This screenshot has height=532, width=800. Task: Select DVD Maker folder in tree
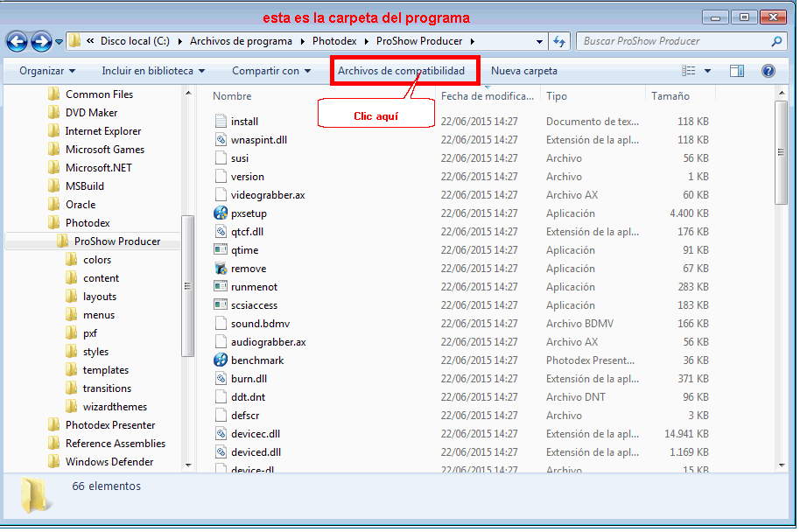point(82,113)
